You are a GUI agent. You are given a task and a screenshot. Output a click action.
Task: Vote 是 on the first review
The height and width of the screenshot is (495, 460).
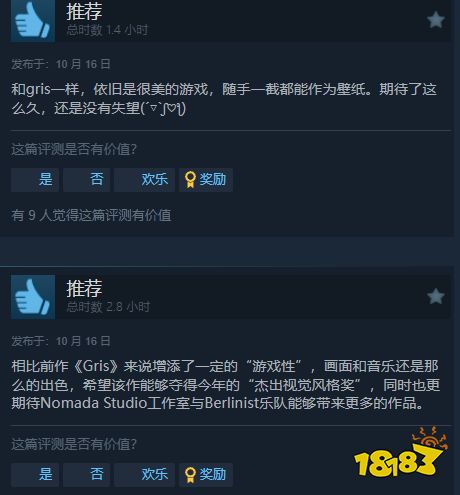[x=35, y=180]
